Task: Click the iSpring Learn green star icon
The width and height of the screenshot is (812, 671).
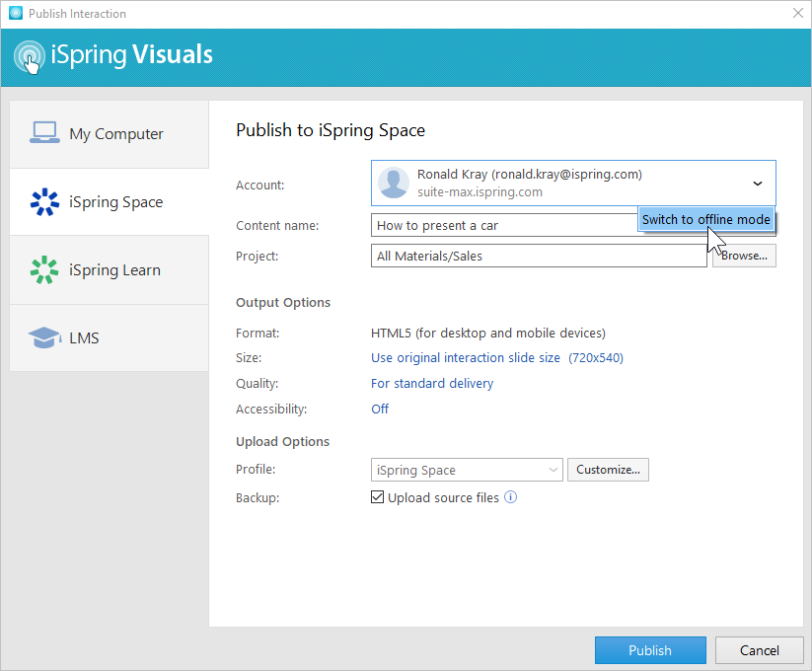Action: (44, 270)
